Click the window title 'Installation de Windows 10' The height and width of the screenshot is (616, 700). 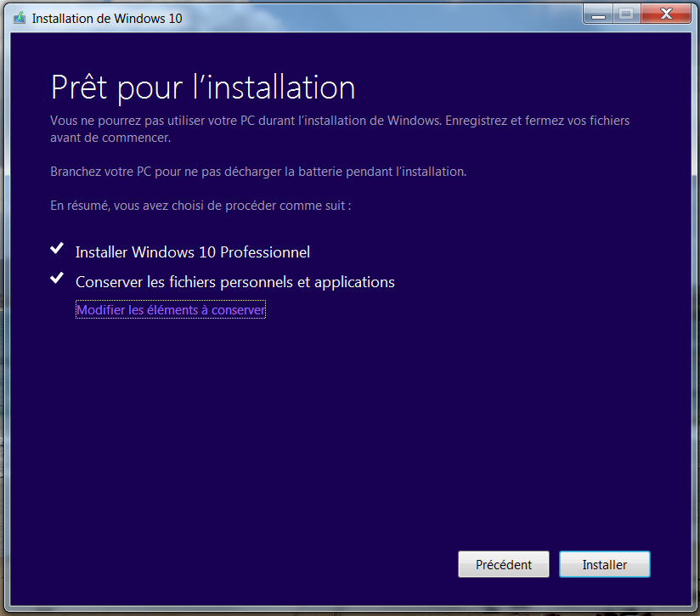[107, 19]
